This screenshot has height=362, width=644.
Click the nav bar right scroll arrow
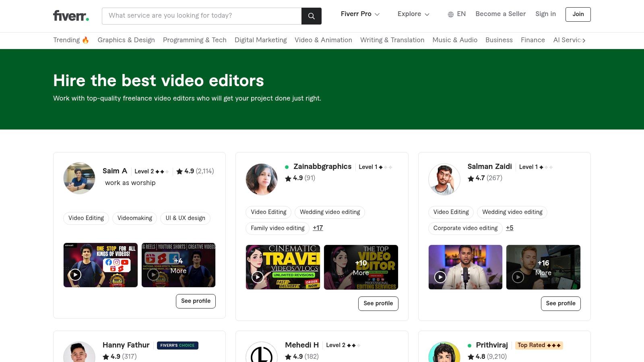tap(584, 40)
